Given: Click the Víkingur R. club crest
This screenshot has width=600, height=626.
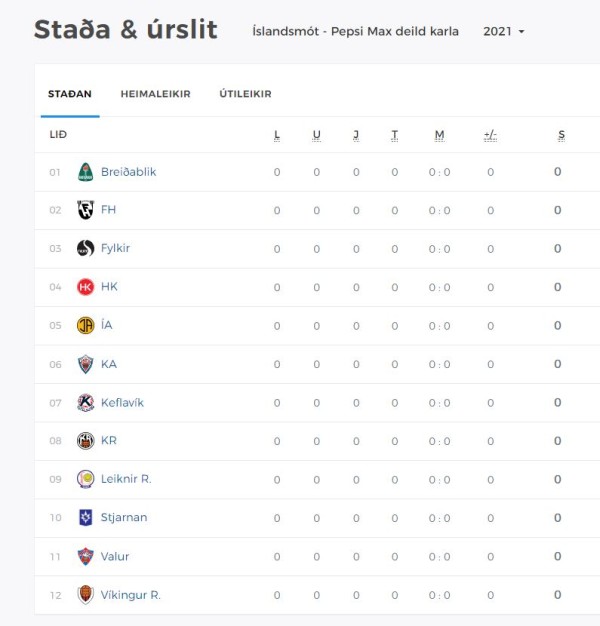Looking at the screenshot, I should pyautogui.click(x=85, y=595).
